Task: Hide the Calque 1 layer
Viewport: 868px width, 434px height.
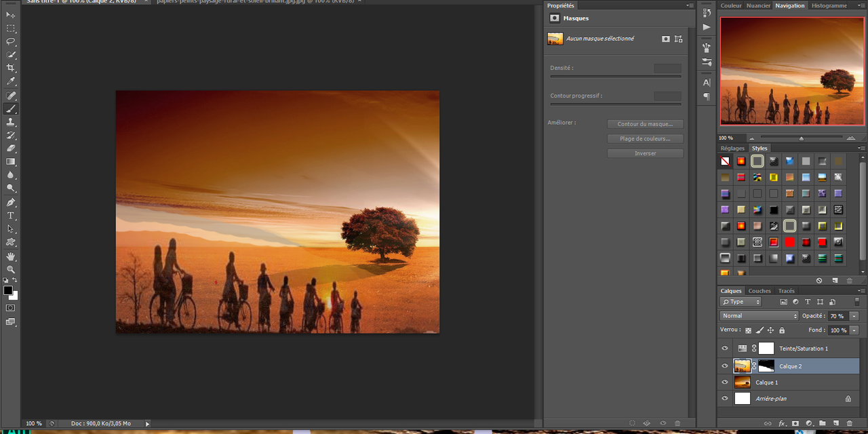Action: coord(725,382)
